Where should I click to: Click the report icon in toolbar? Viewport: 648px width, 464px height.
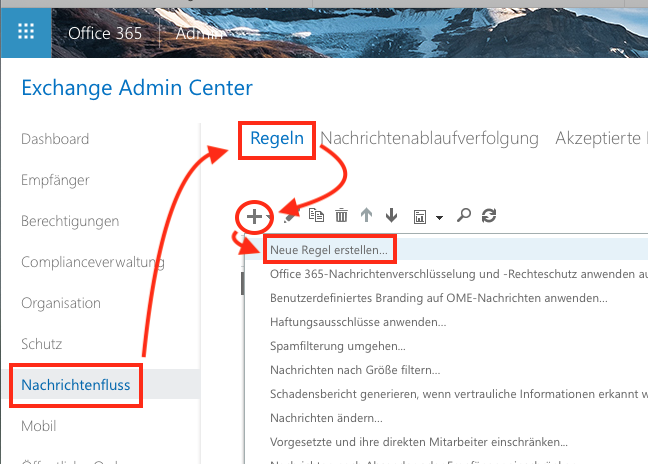pyautogui.click(x=420, y=217)
